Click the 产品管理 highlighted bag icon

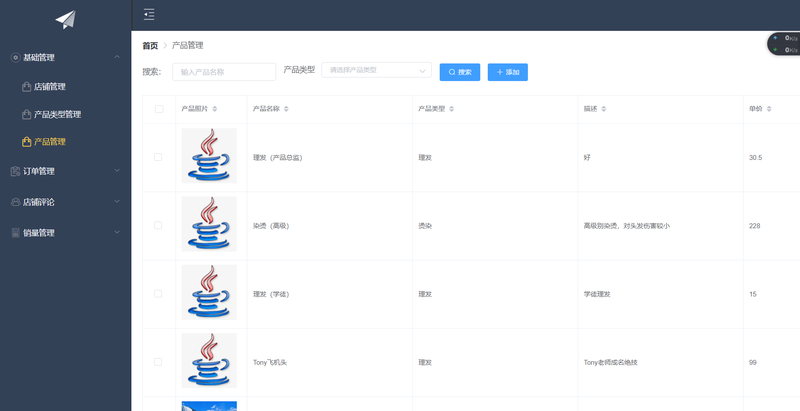click(27, 142)
